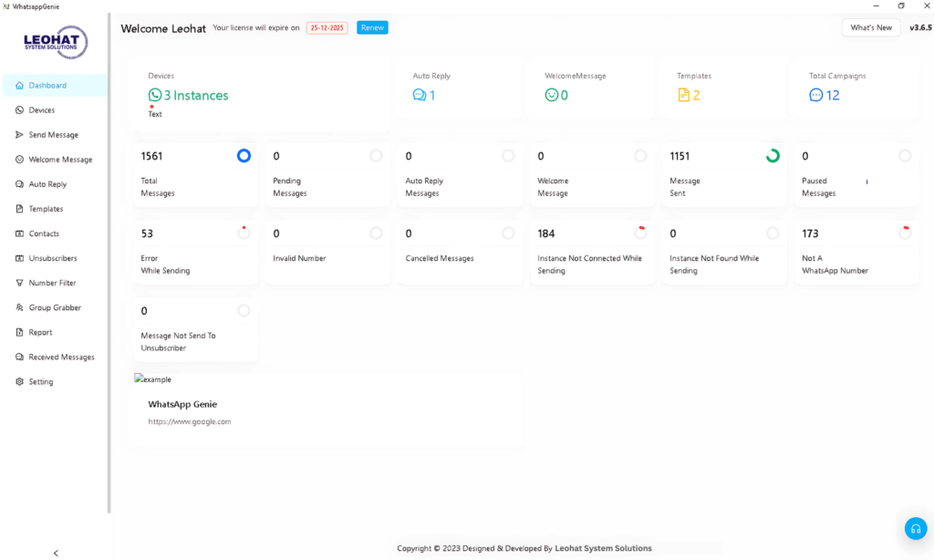
Task: Click the WelcomeMessage smiley icon card
Action: 552,95
